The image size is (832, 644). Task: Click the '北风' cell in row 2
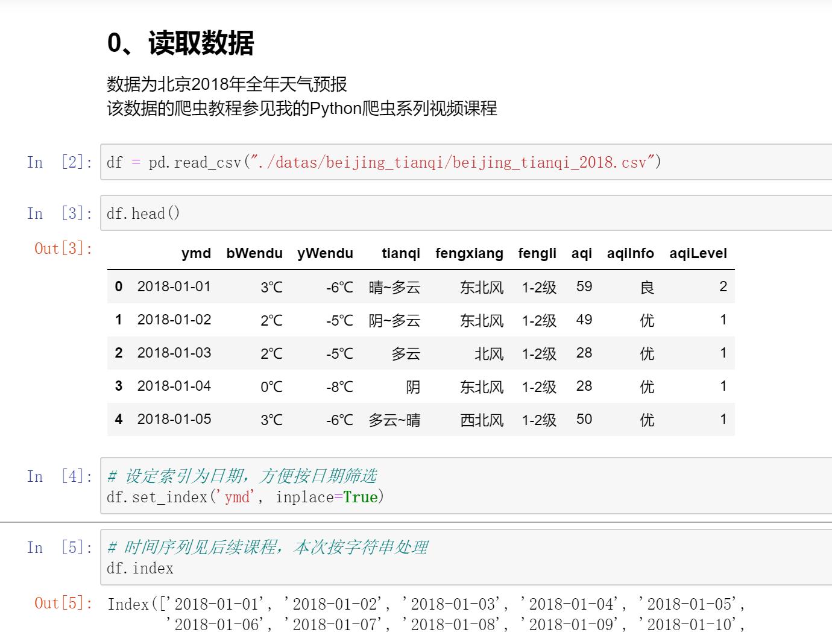tap(489, 353)
